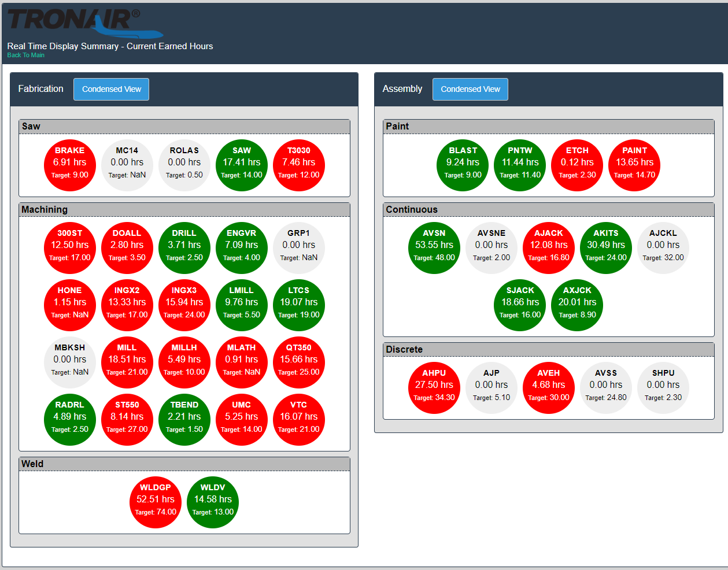The image size is (728, 570).
Task: Click the Real Time Display Summary heading
Action: [110, 46]
